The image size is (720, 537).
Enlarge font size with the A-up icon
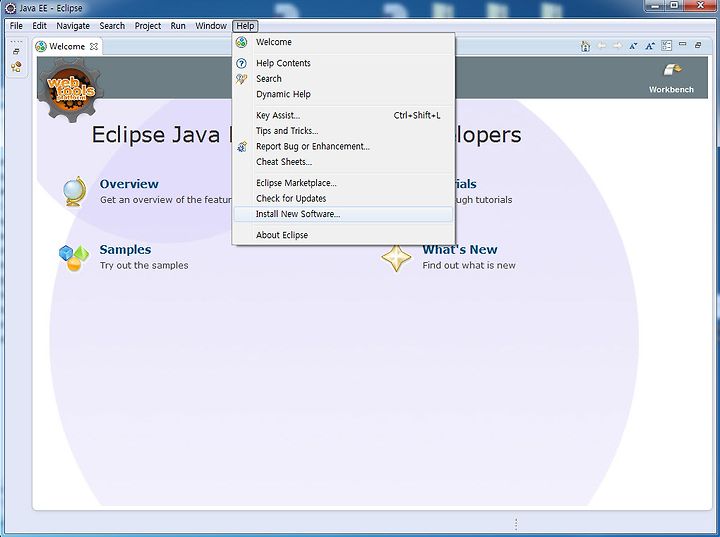(x=650, y=46)
